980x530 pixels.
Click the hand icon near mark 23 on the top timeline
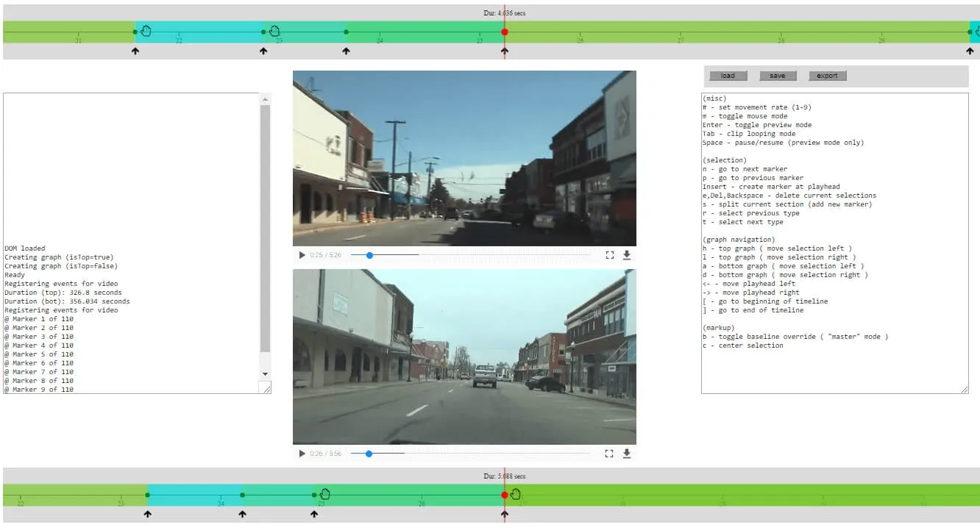pyautogui.click(x=274, y=31)
